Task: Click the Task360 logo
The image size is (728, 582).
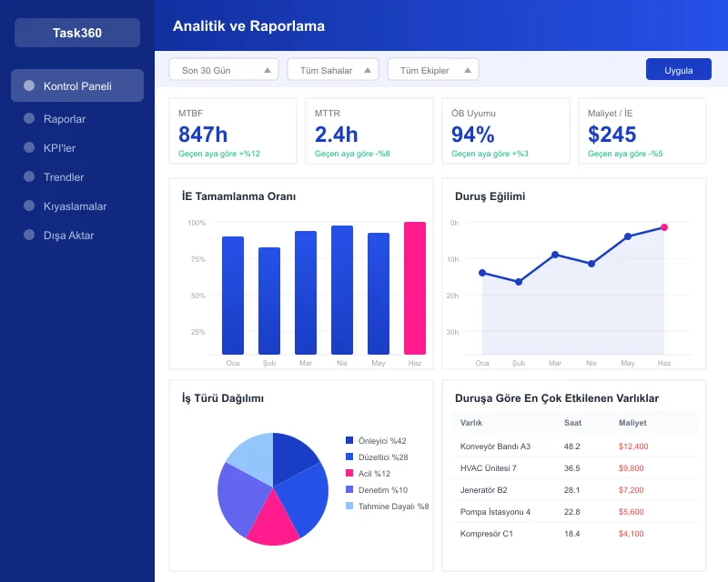Action: pyautogui.click(x=76, y=33)
